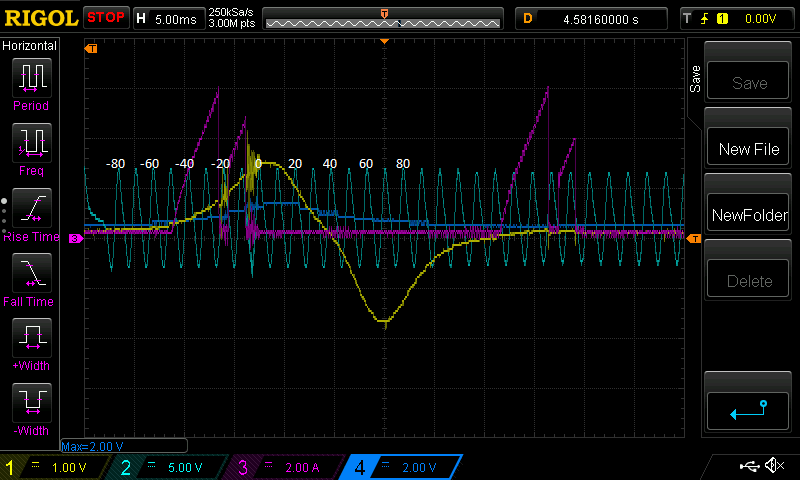
Task: Select the -Width measurement icon
Action: pyautogui.click(x=32, y=402)
